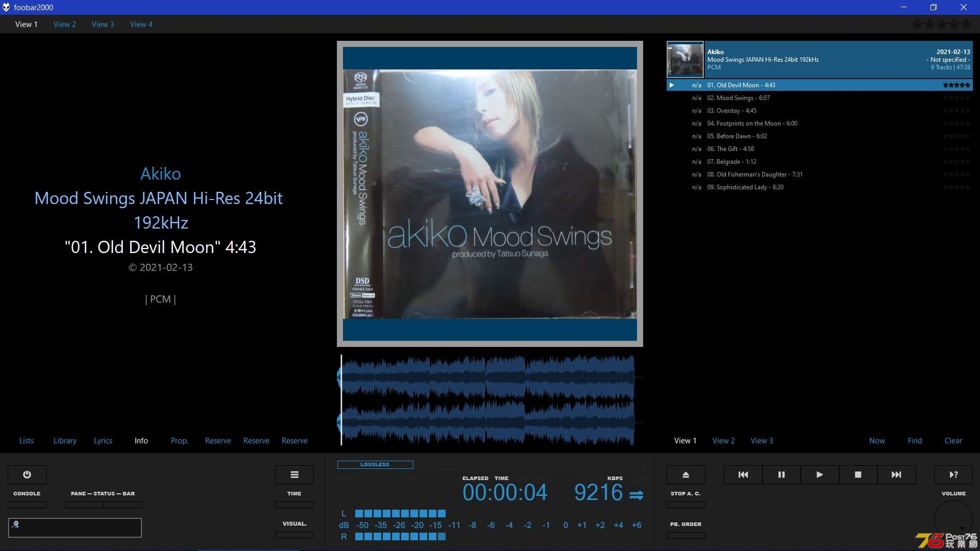Toggle the CONSOLE indicator bar

27,505
